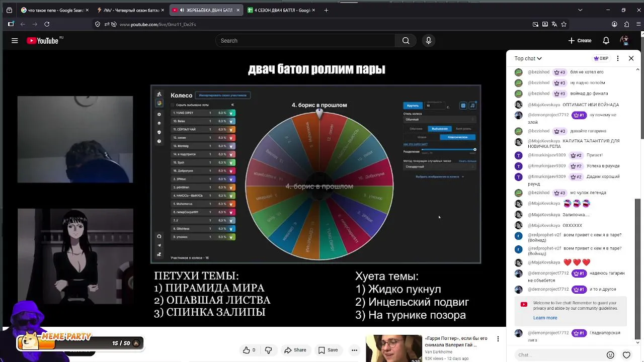Go back in the browser
Image resolution: width=644 pixels, height=362 pixels.
(x=23, y=24)
